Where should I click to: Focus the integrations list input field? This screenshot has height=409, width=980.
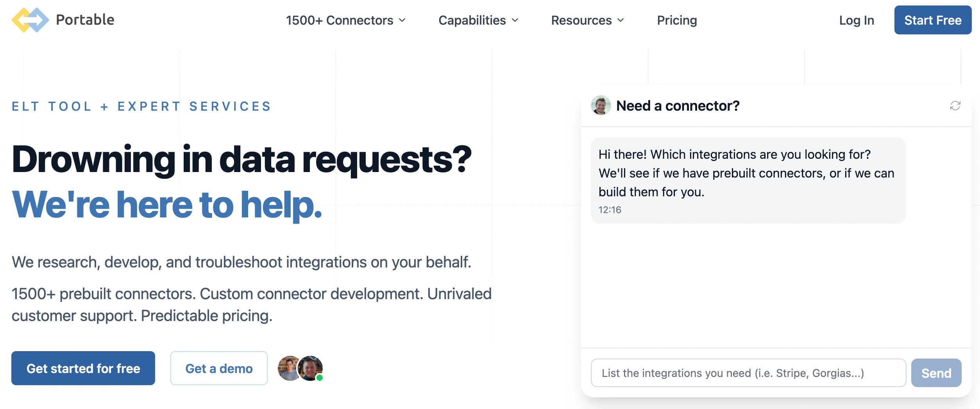pos(748,373)
